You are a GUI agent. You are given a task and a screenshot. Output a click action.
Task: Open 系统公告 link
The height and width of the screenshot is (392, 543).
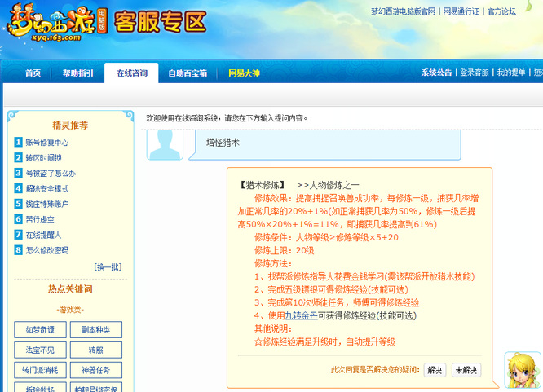[x=436, y=73]
